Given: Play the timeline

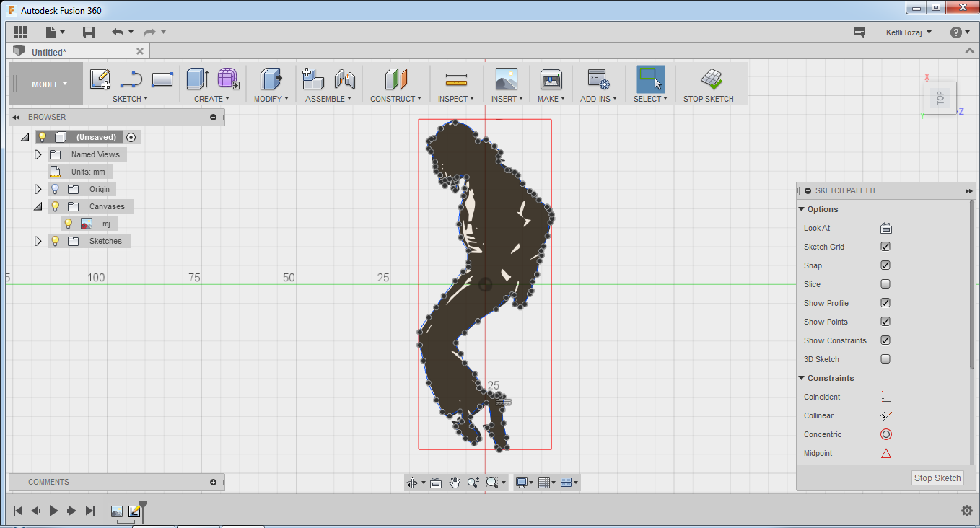Looking at the screenshot, I should click(x=53, y=511).
